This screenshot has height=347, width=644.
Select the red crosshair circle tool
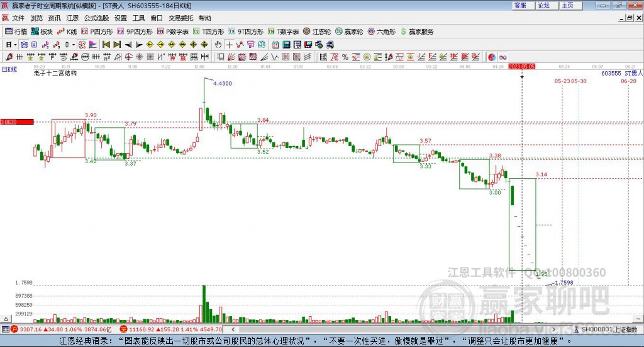(128, 57)
